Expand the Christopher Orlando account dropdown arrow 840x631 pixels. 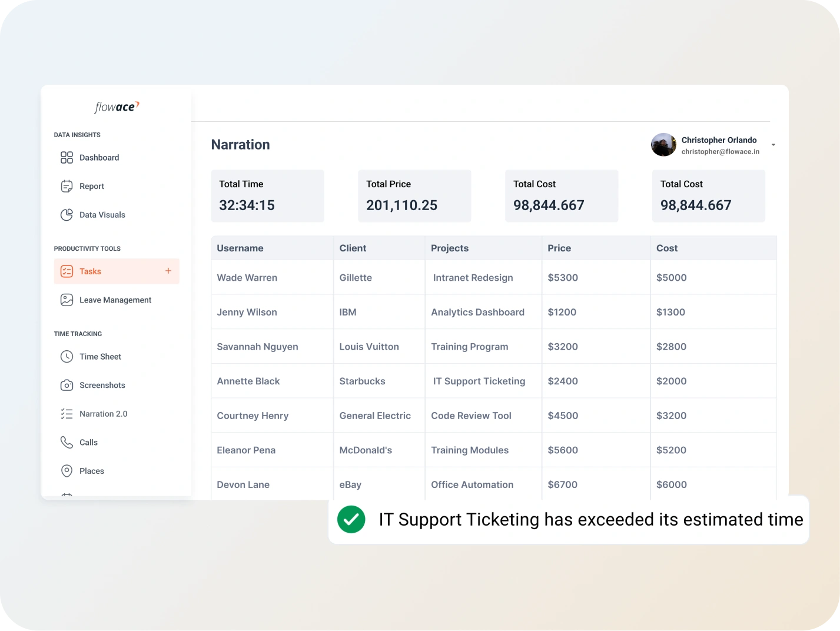pyautogui.click(x=773, y=145)
